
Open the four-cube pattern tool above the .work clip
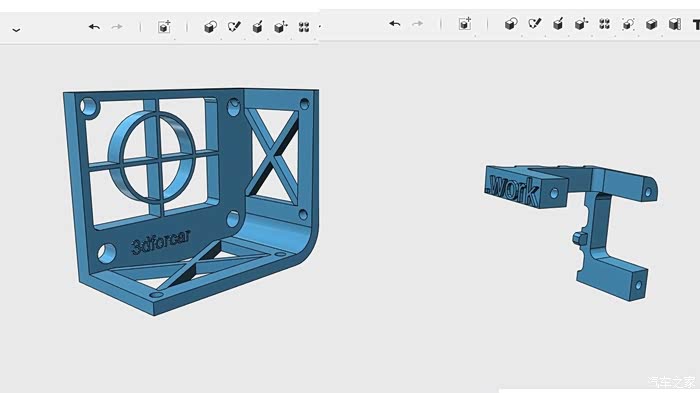tap(604, 24)
